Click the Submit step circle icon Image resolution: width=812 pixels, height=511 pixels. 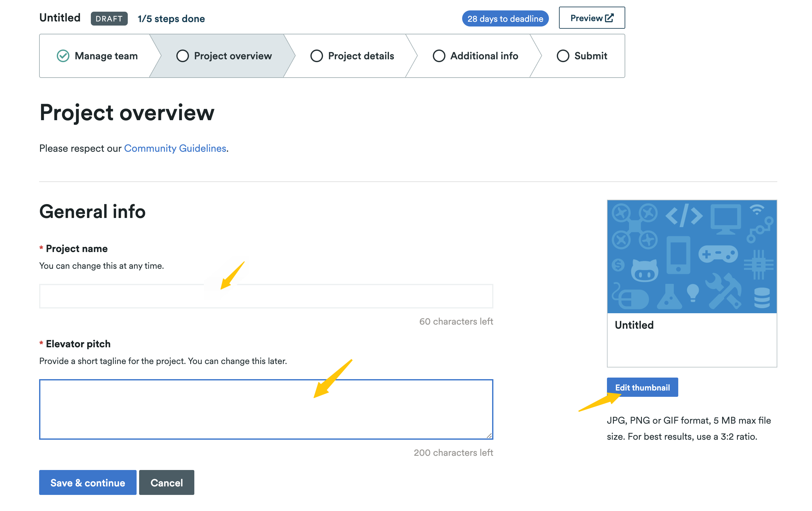pos(562,56)
